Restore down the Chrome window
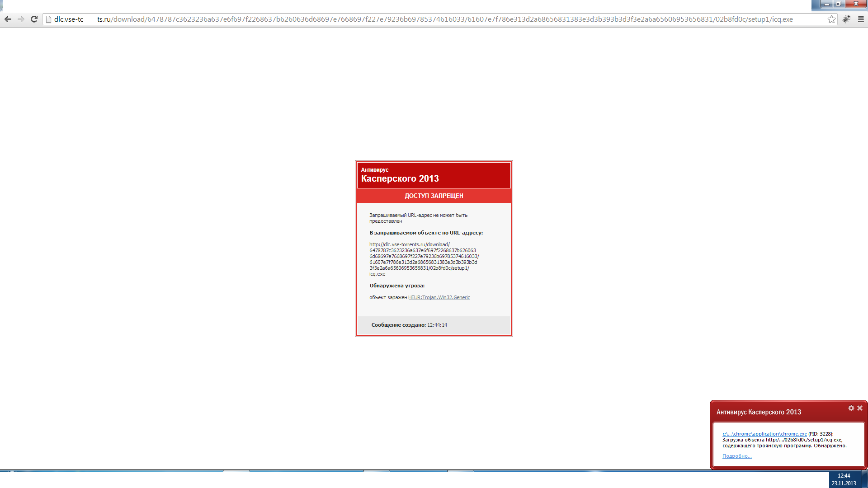This screenshot has width=868, height=488. [838, 4]
